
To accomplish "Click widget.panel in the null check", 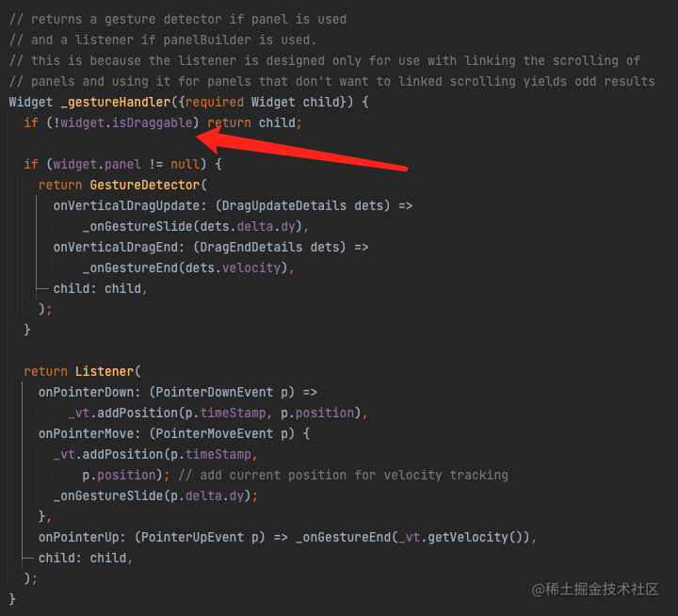I will tap(97, 165).
